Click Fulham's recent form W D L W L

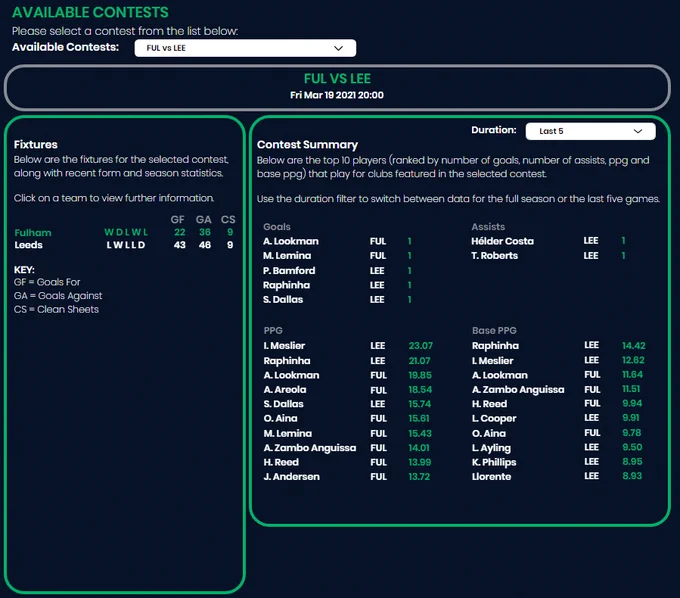(x=126, y=232)
